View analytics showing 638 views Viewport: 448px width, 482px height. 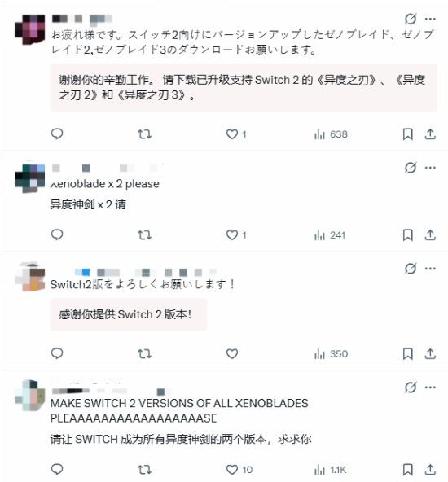point(331,134)
